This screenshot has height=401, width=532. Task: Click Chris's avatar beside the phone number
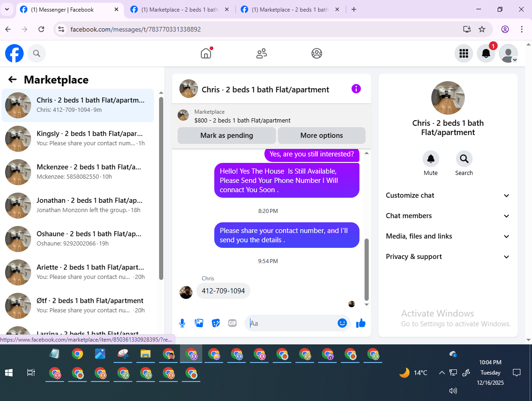186,292
